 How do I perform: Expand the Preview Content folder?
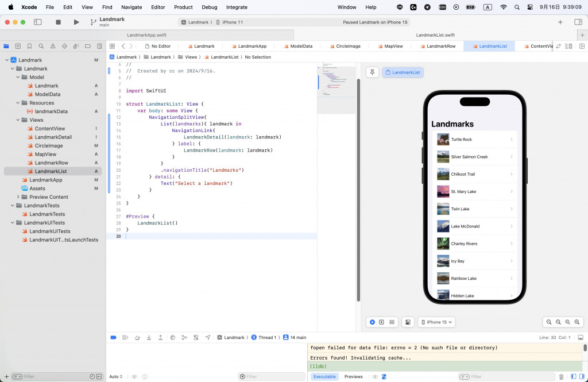point(18,197)
